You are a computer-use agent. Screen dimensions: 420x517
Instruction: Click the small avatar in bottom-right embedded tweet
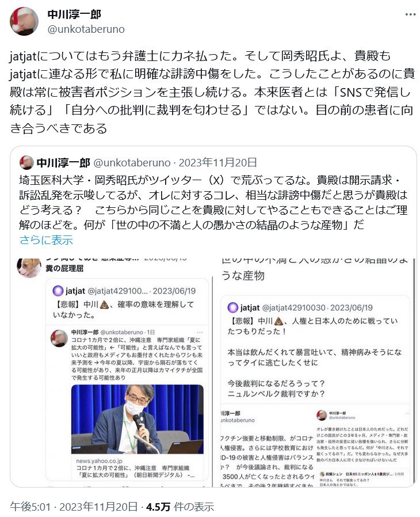click(322, 415)
